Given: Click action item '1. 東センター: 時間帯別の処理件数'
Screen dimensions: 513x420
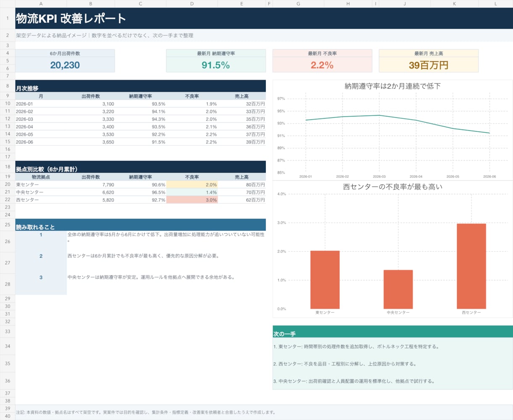Looking at the screenshot, I should [x=393, y=346].
